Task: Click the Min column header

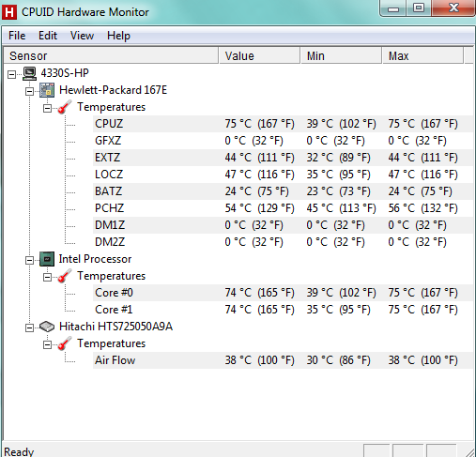Action: (341, 56)
